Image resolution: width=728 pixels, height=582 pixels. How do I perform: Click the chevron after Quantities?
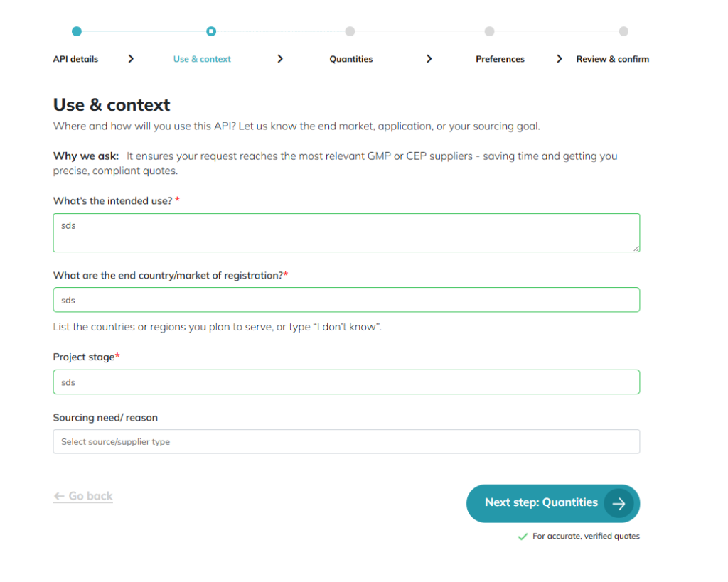pyautogui.click(x=429, y=59)
